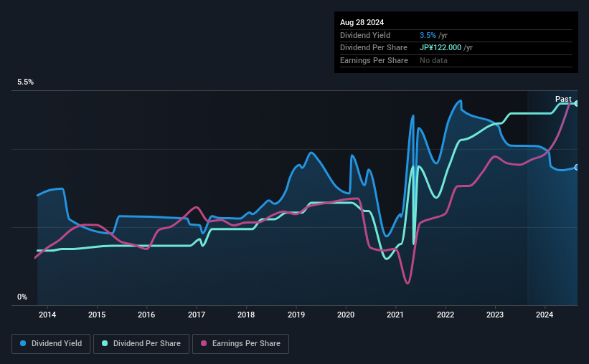Select the 2021 x-axis year label
Image resolution: width=589 pixels, height=364 pixels.
395,314
